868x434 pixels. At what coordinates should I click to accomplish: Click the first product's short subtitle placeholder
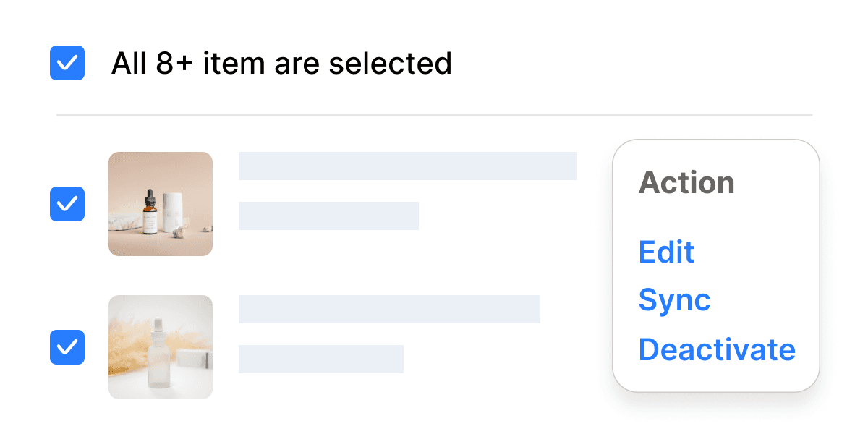coord(328,216)
